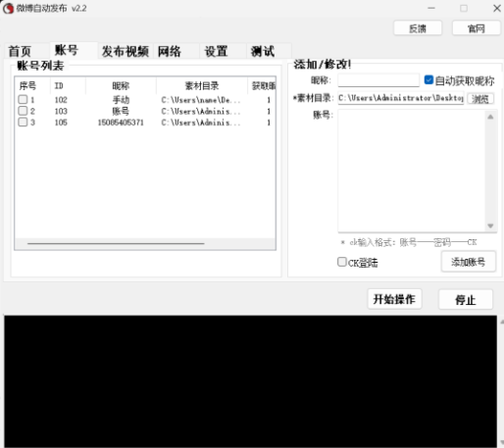Click the 开始操作 button
The height and width of the screenshot is (448, 504).
(x=394, y=299)
